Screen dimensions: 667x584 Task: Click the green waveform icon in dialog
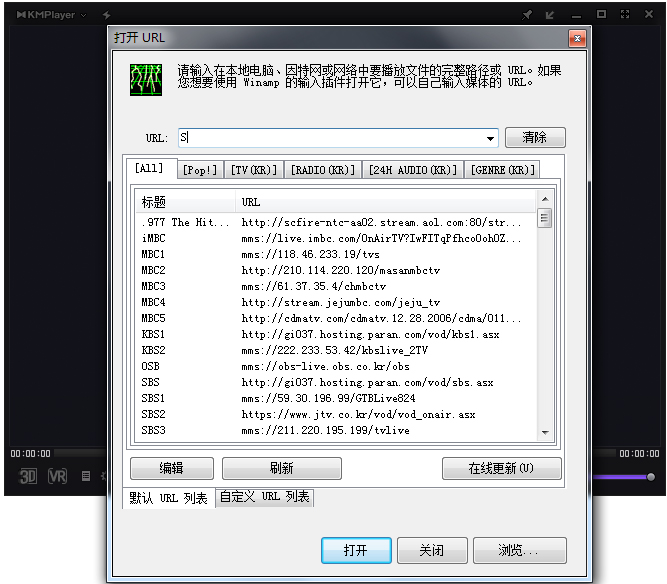(x=146, y=80)
